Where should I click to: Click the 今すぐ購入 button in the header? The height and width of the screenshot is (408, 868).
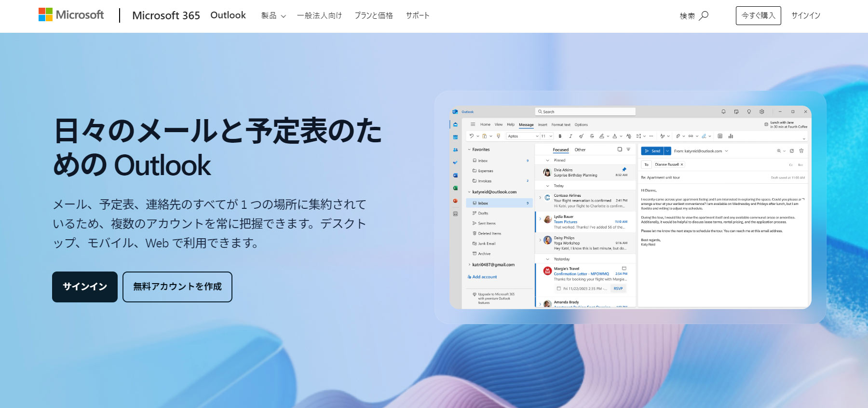pos(758,15)
